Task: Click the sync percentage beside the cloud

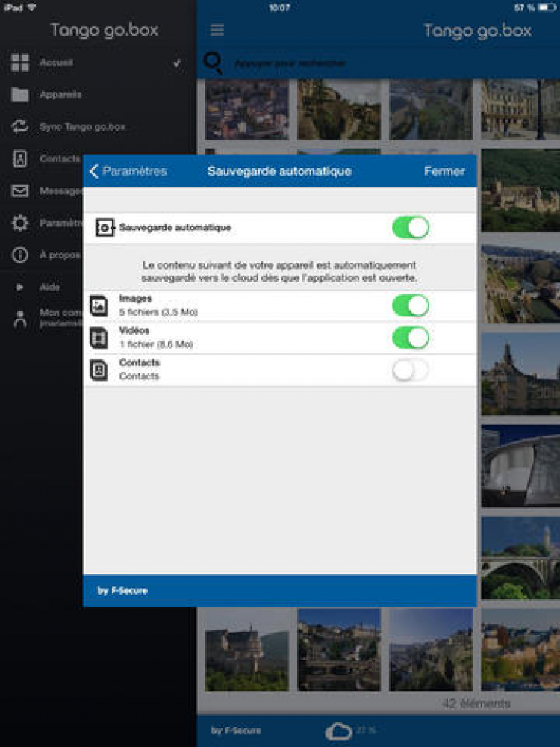Action: coord(366,729)
